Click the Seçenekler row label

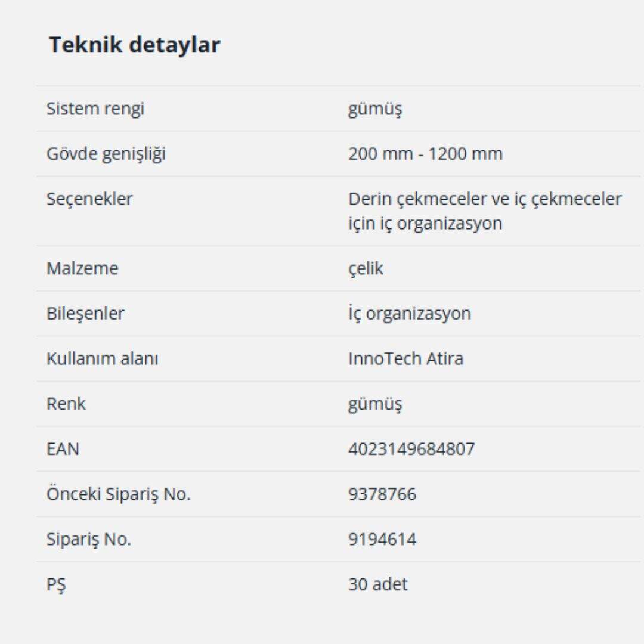pyautogui.click(x=89, y=199)
